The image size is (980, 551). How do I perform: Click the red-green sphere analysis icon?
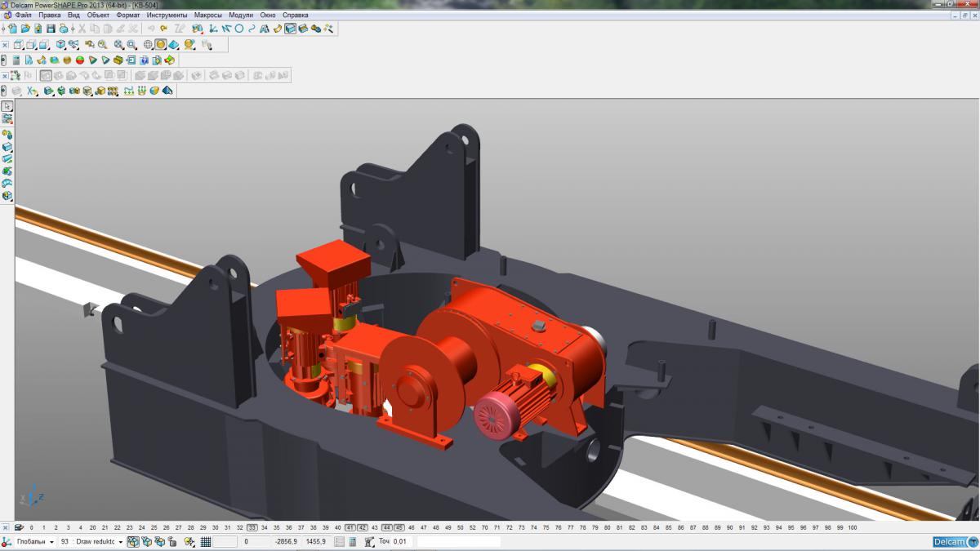80,60
